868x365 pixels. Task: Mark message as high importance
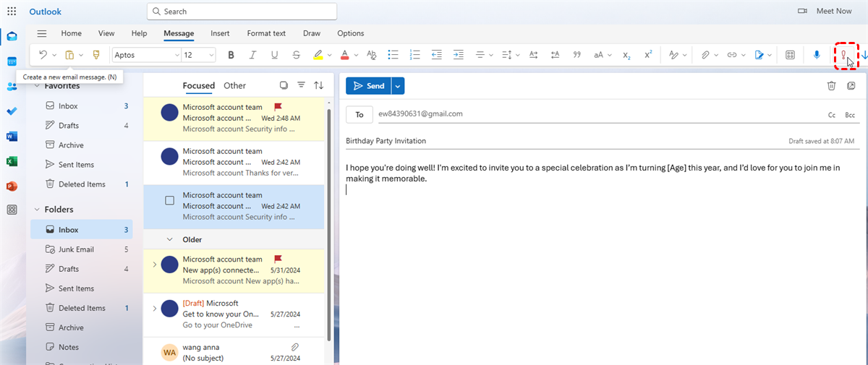point(843,55)
